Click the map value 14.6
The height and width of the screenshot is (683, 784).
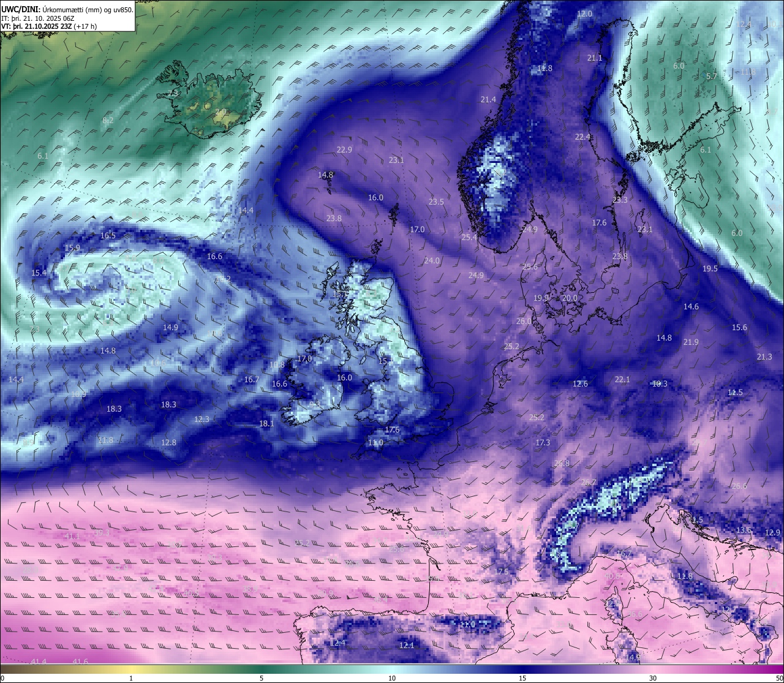(x=691, y=307)
